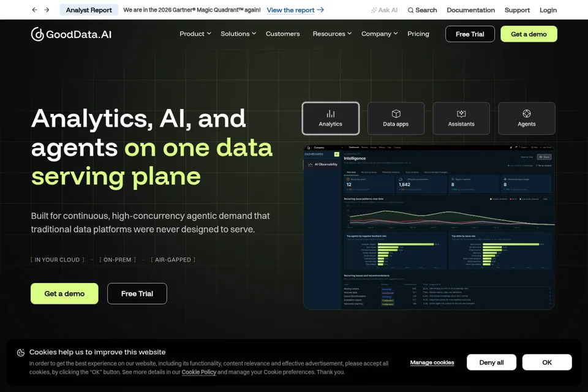Open the Cookie Policy link
The height and width of the screenshot is (392, 588).
tap(198, 372)
